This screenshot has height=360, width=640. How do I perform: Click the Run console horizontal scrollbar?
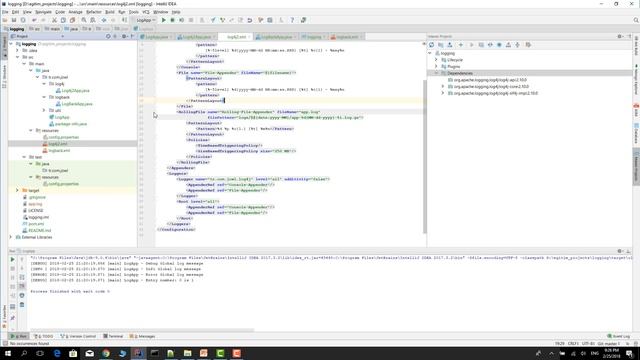pyautogui.click(x=142, y=330)
